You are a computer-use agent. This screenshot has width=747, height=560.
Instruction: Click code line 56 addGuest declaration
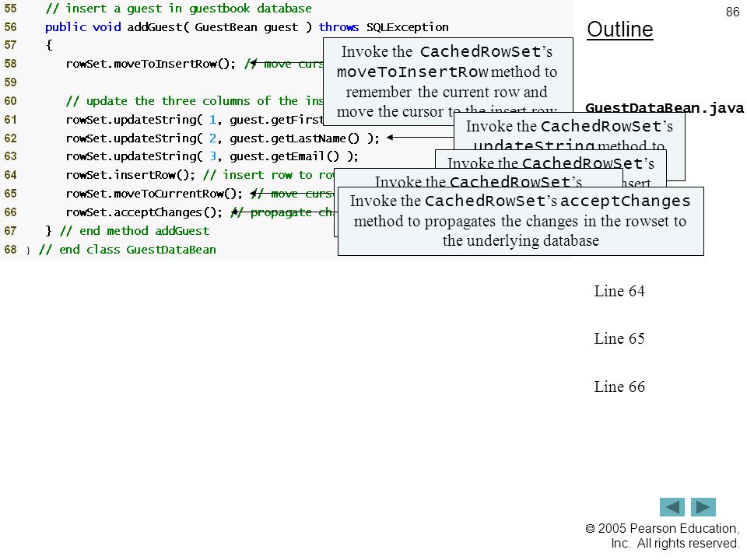click(x=247, y=27)
